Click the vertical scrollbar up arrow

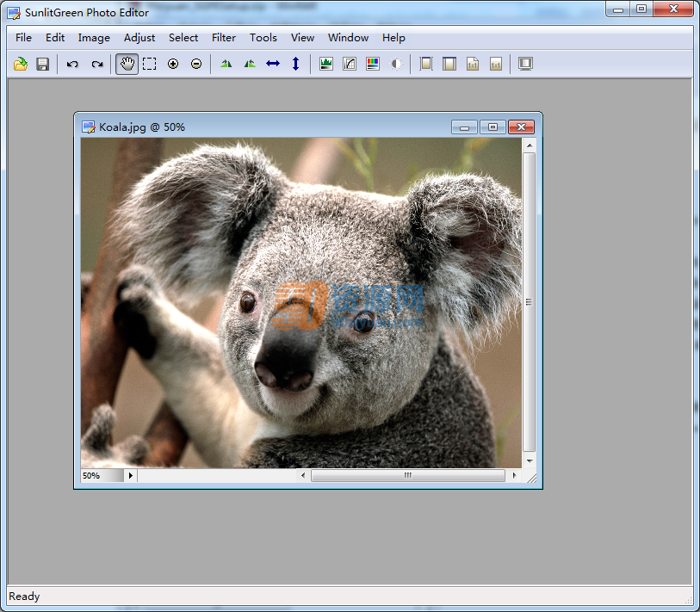[529, 145]
